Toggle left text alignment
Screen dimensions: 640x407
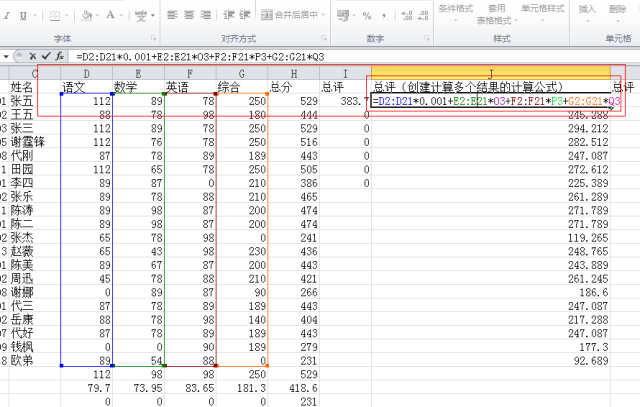pos(173,15)
